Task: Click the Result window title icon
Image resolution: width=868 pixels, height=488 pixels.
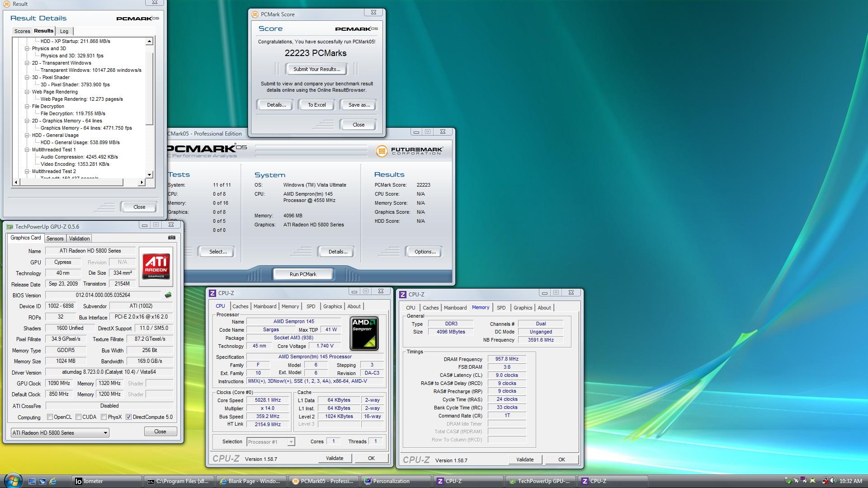Action: tap(7, 4)
